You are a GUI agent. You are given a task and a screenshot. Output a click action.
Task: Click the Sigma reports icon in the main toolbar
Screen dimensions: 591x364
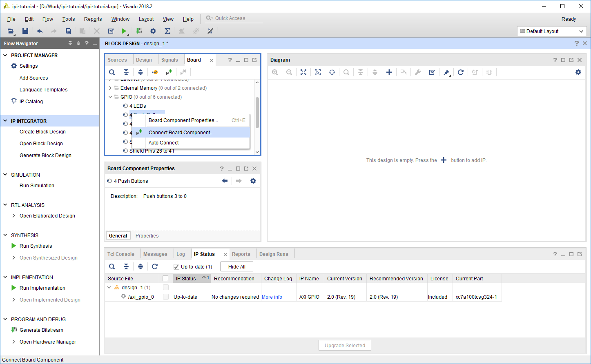coord(167,31)
